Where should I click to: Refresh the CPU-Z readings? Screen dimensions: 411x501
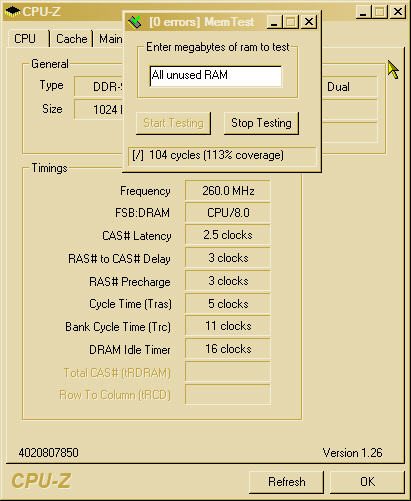[x=287, y=482]
